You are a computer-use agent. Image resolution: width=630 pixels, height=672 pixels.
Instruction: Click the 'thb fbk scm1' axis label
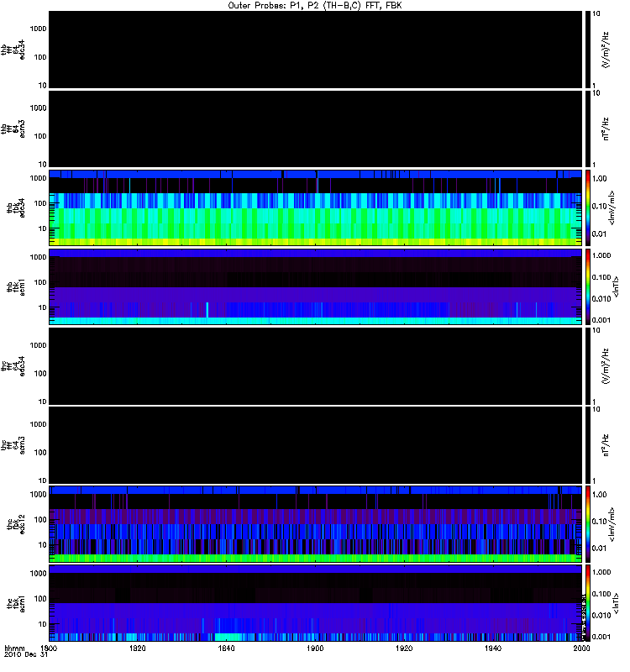tap(16, 286)
